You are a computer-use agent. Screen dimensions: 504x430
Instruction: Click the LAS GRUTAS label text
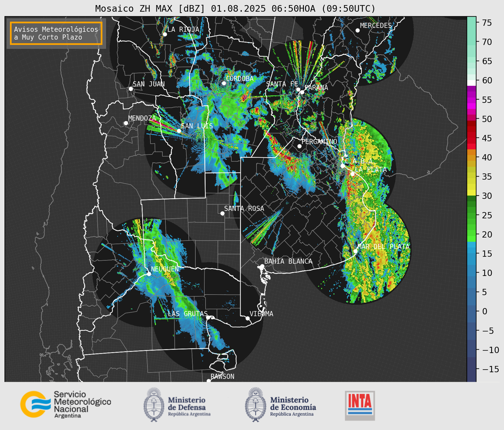(x=188, y=314)
